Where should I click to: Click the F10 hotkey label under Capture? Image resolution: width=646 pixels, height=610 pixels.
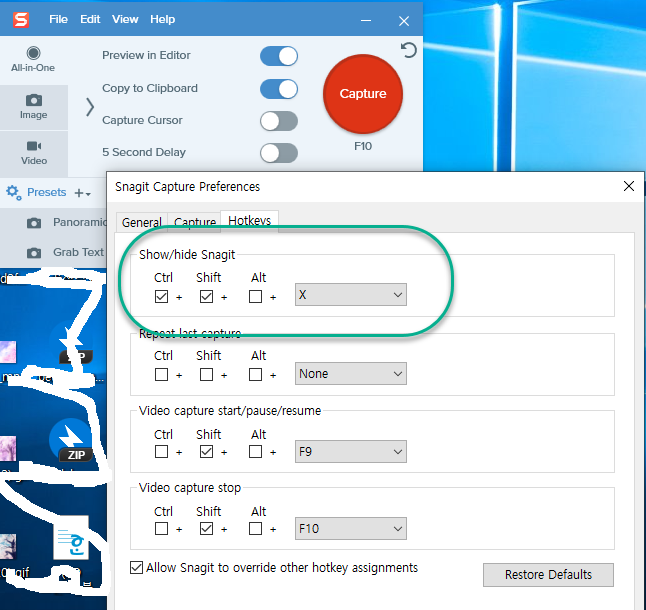click(x=363, y=146)
